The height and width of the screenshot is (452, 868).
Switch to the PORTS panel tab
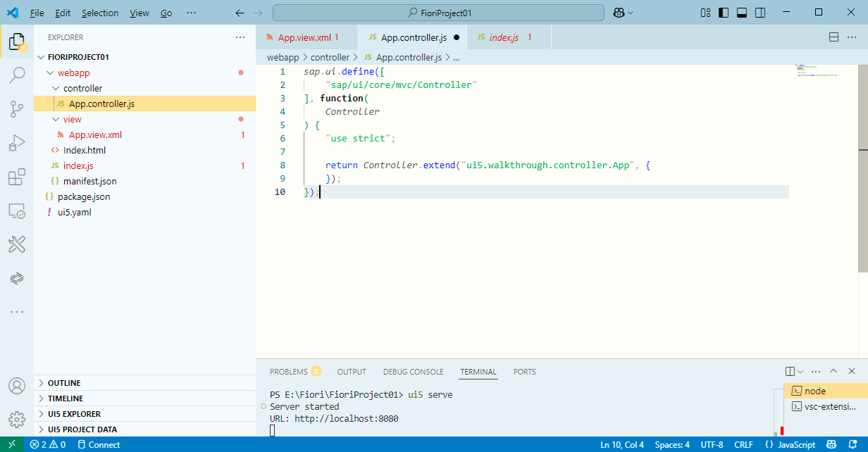[524, 372]
